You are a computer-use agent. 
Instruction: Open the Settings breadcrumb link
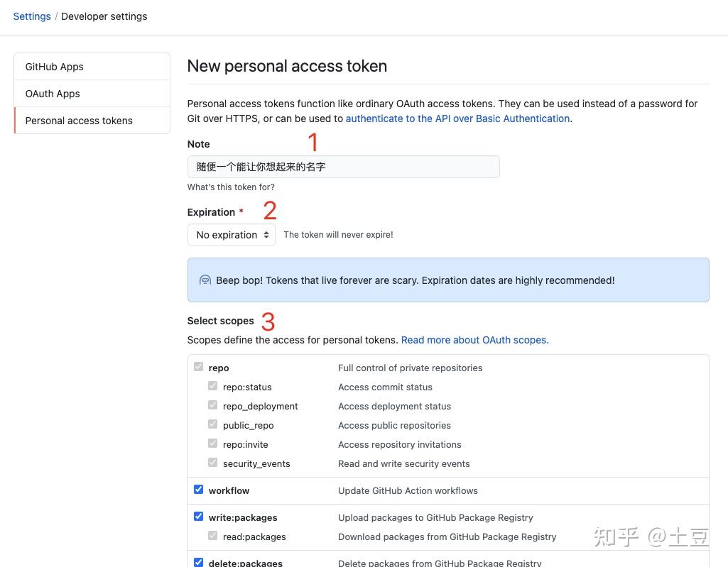click(32, 16)
